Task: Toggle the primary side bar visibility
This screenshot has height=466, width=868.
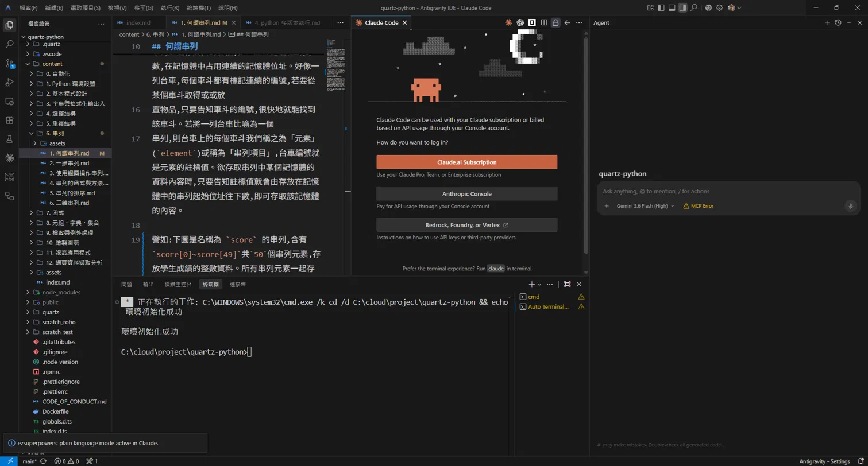Action: pyautogui.click(x=661, y=8)
